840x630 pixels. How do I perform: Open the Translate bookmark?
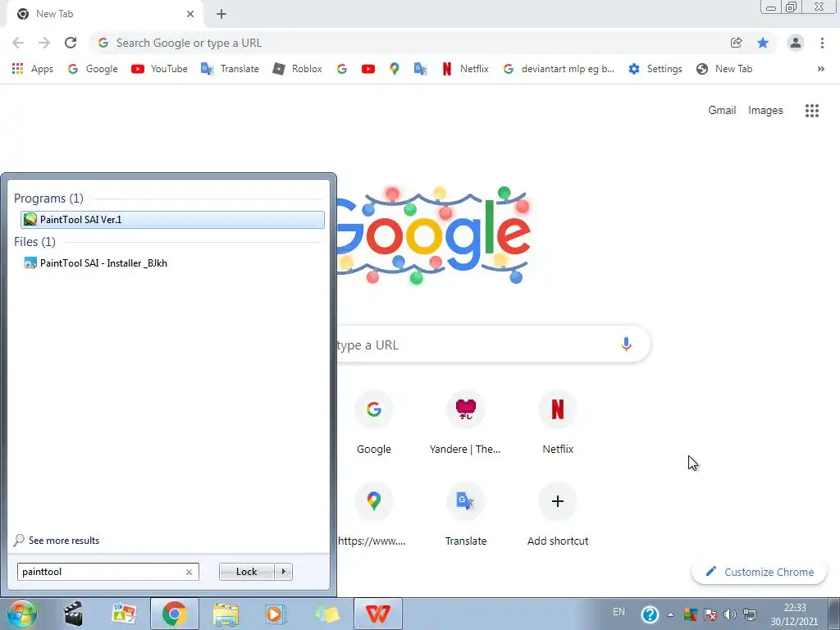230,69
